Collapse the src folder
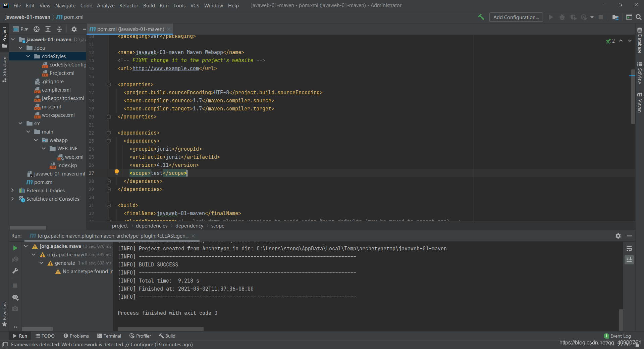Viewport: 644px width, 349px height. point(20,123)
